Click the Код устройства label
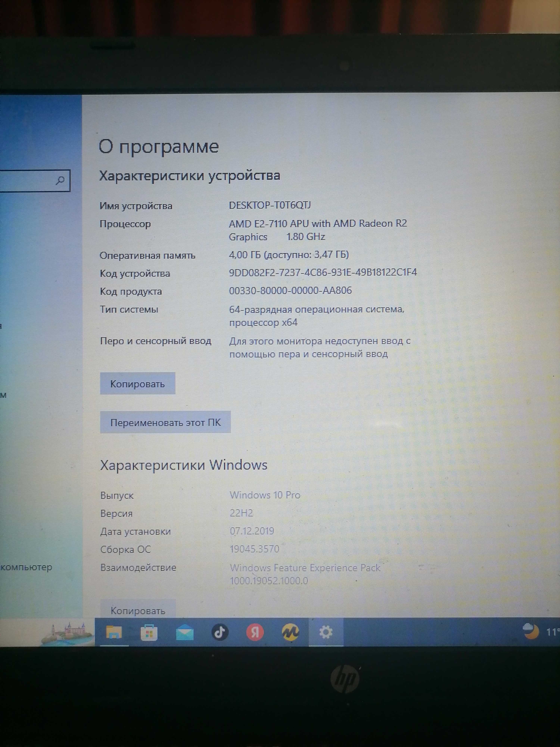The width and height of the screenshot is (560, 747). click(x=135, y=274)
